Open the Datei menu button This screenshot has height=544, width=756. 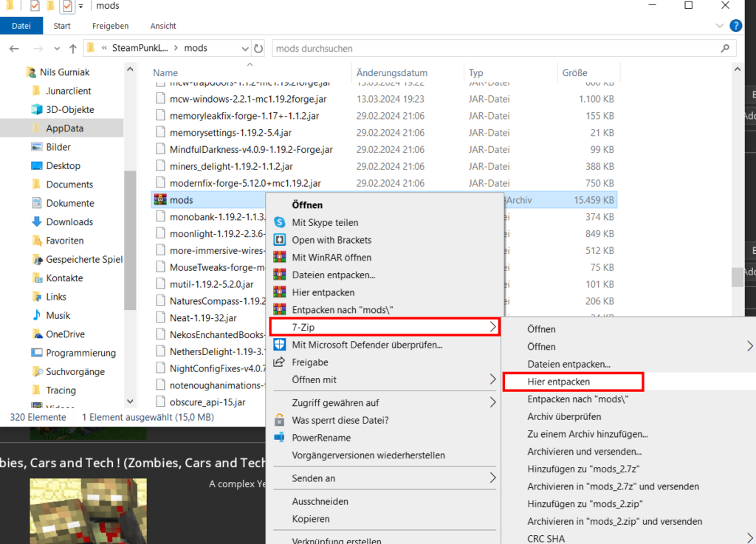tap(21, 26)
